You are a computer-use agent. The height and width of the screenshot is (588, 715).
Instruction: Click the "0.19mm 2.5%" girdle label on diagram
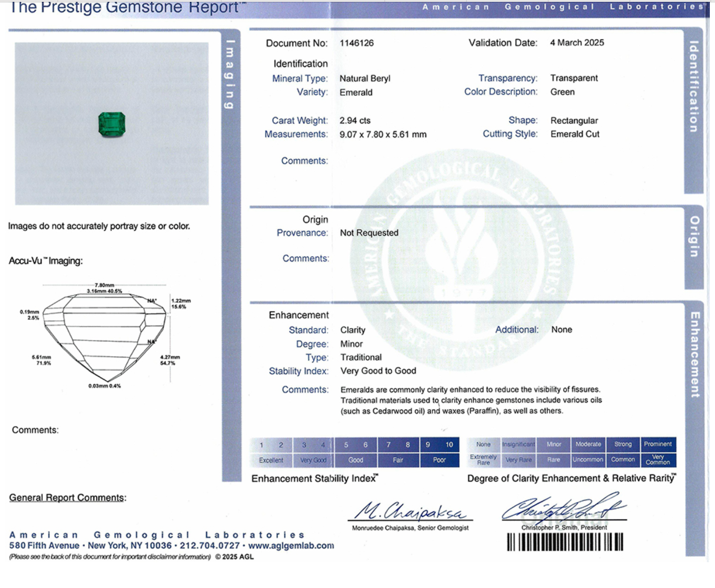pos(29,315)
